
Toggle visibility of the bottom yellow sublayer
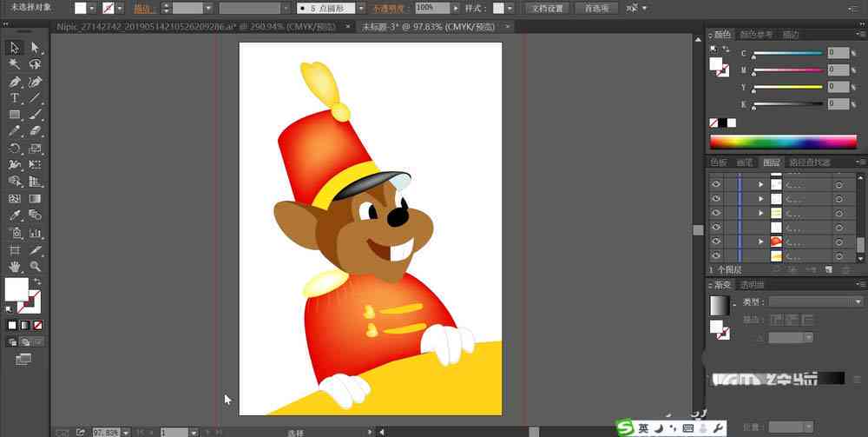pyautogui.click(x=716, y=256)
